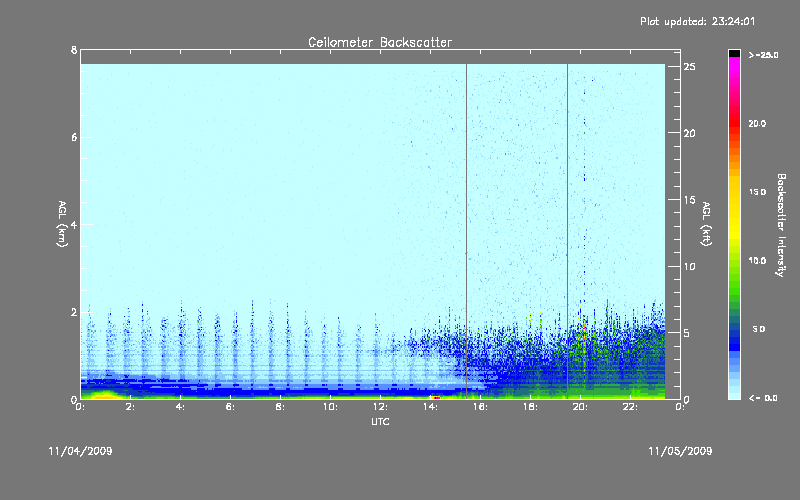Click the 4: hour label on x-axis

(180, 407)
